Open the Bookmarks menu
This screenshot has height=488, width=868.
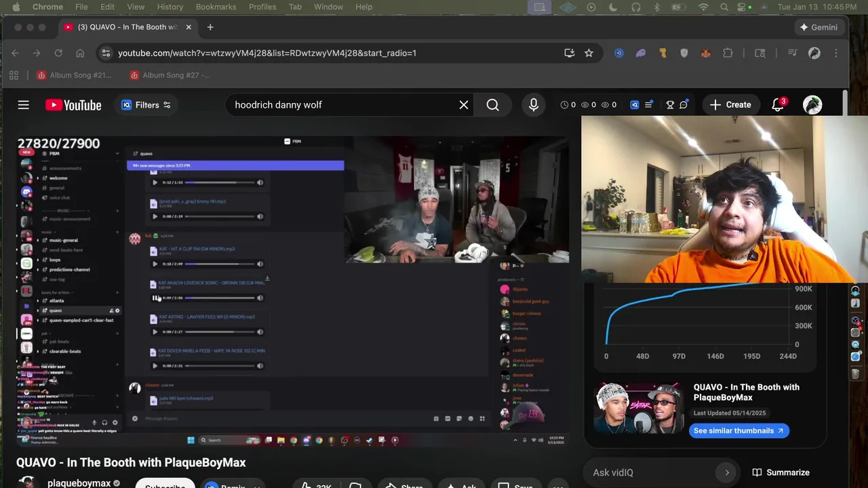[216, 7]
